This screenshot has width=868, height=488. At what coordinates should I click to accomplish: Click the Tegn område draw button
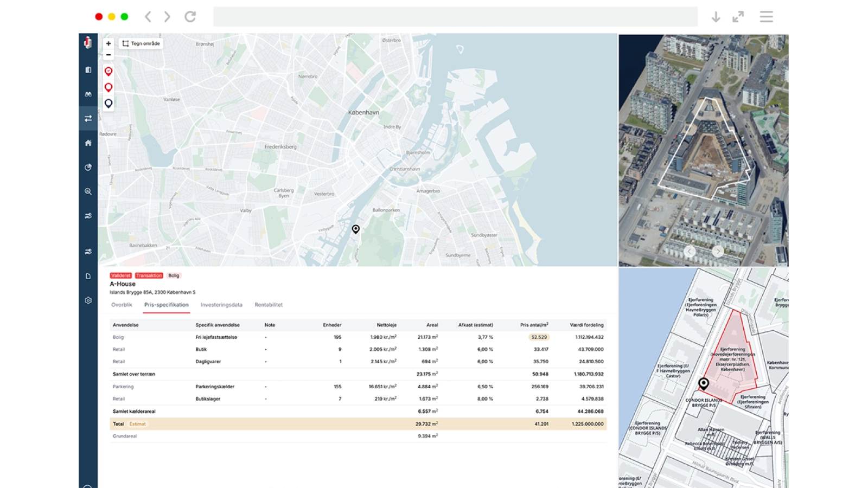click(x=141, y=43)
